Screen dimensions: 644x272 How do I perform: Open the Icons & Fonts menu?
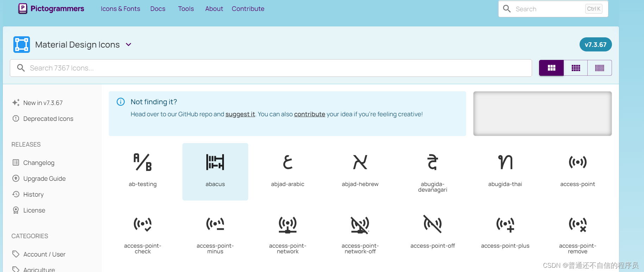click(120, 9)
